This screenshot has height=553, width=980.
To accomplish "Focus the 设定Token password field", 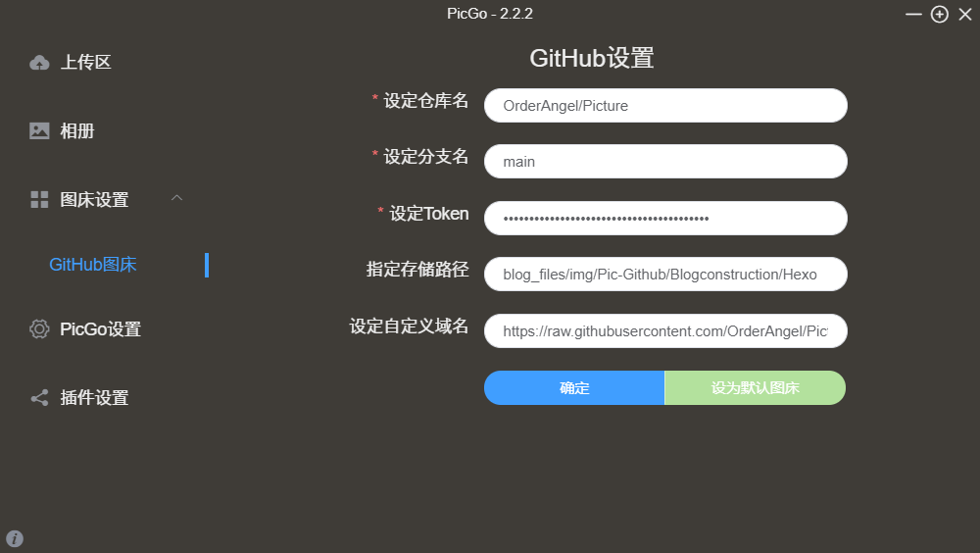I will [665, 219].
